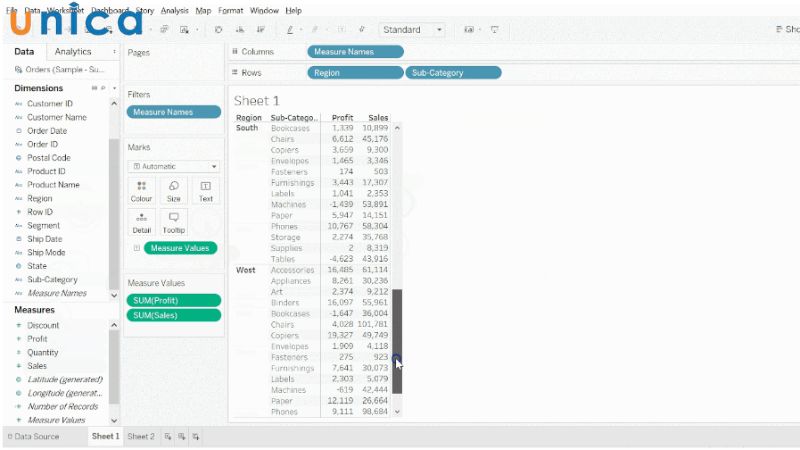Screen dimensions: 800x450
Task: Open the Data/Analytics pane dropdown arrow
Action: pyautogui.click(x=114, y=52)
